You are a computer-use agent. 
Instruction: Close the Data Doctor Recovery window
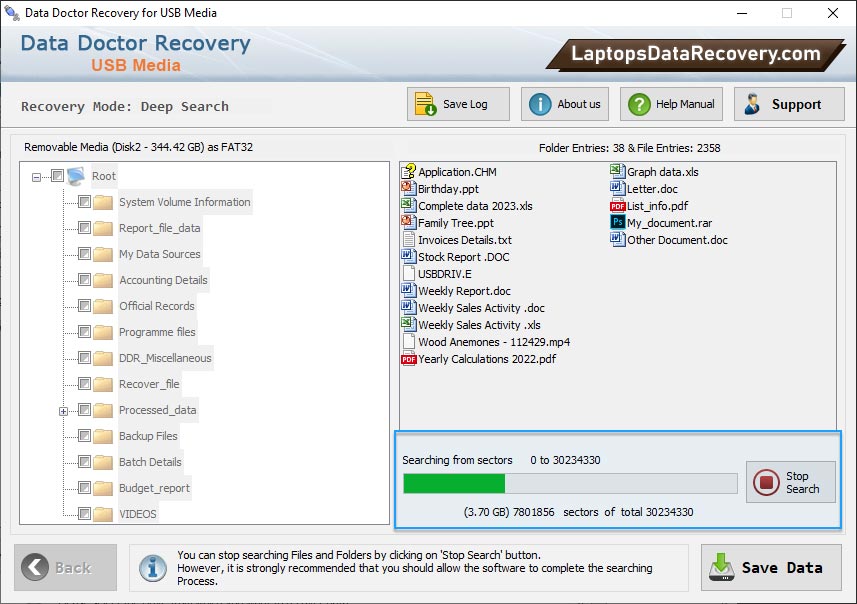(832, 13)
